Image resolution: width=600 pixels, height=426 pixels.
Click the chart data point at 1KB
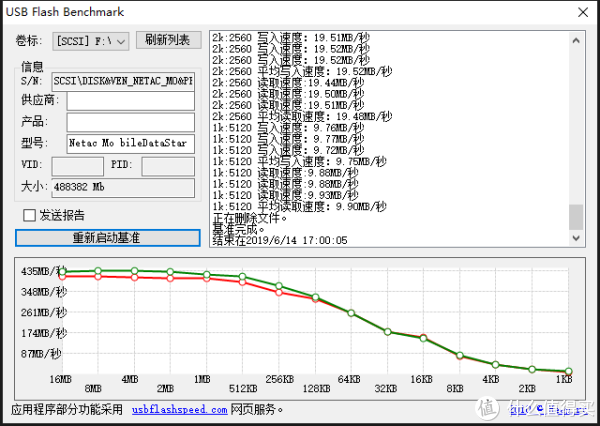pos(569,371)
